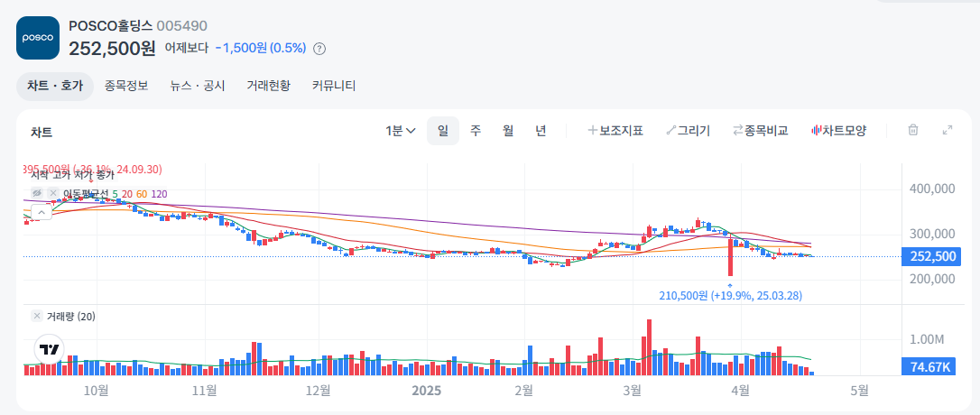
Task: Click the 2025 label on time axis
Action: coord(428,391)
